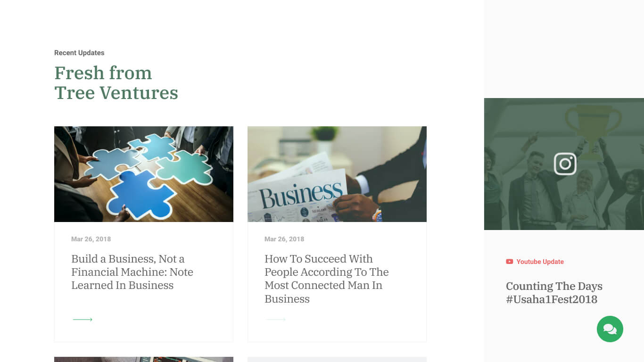Open the partially visible bottom-left post image
The width and height of the screenshot is (644, 362).
tap(143, 359)
